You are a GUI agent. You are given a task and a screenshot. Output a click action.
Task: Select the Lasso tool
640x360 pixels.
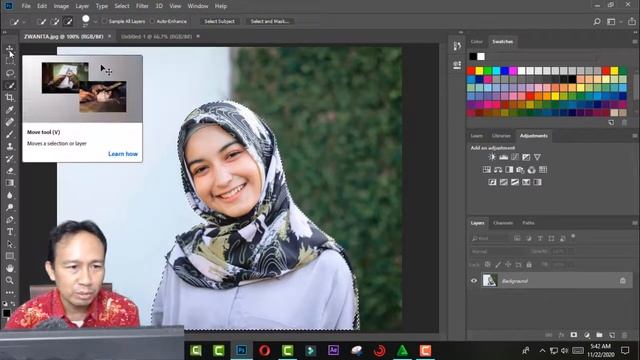pyautogui.click(x=10, y=73)
